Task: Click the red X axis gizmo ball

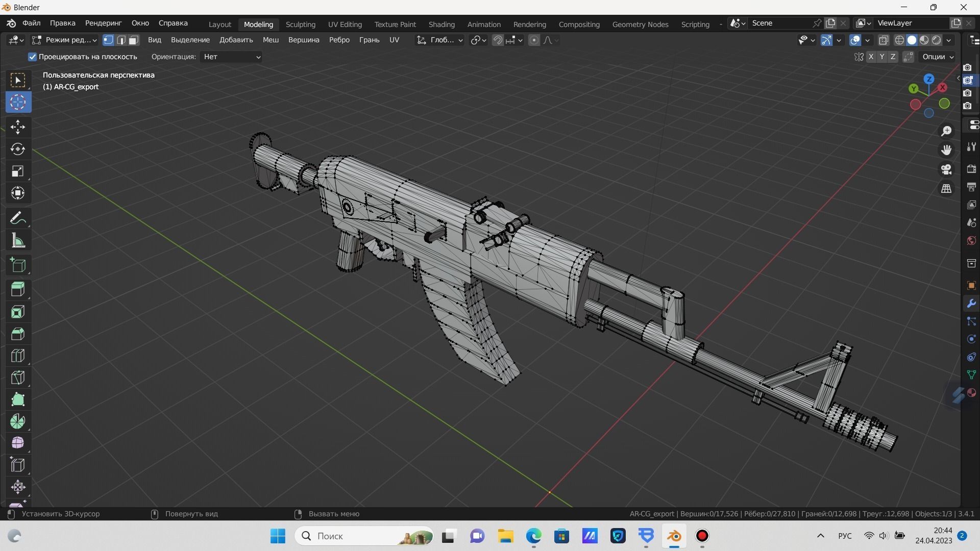Action: coord(942,88)
